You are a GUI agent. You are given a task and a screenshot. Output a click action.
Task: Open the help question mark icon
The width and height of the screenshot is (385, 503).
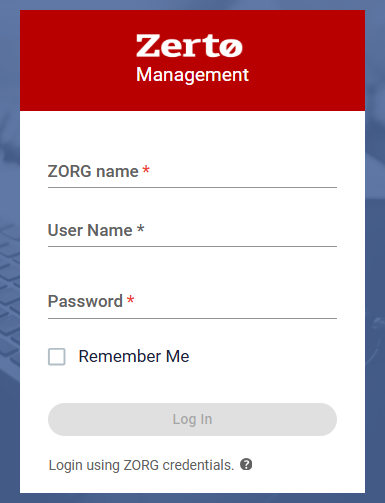(246, 464)
